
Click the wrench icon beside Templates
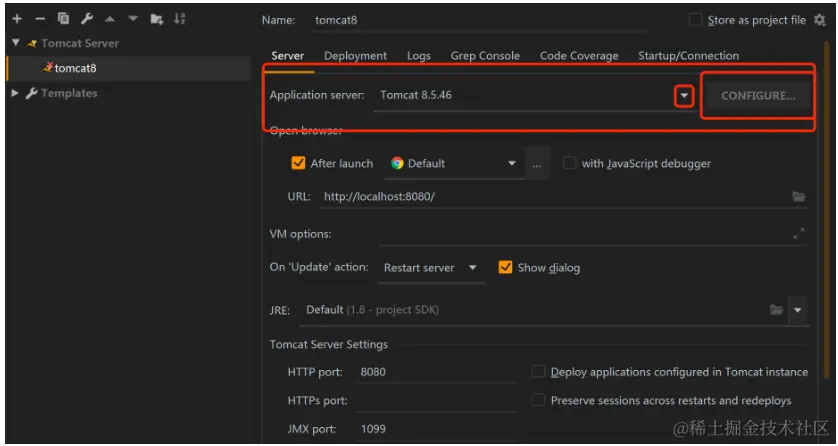tap(32, 93)
